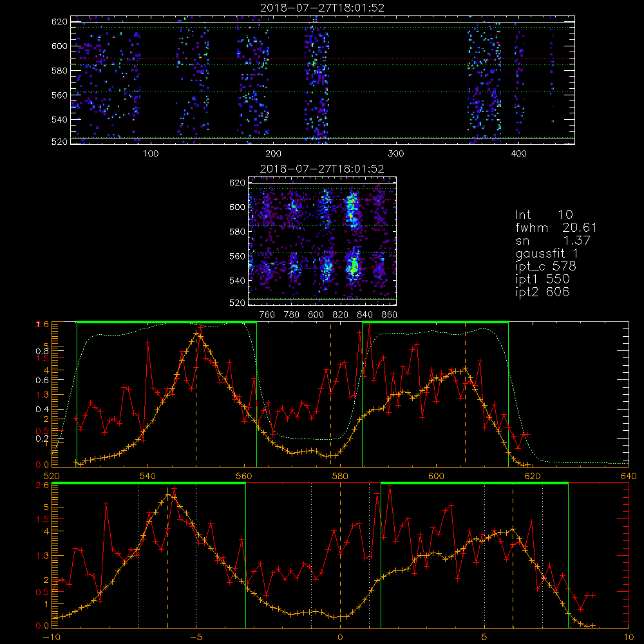Click x-axis label 820 on middle spectrogram
The height and width of the screenshot is (644, 644).
(x=341, y=315)
